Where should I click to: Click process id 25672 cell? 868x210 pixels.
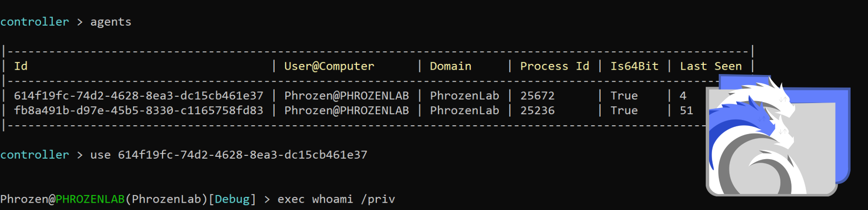[x=537, y=96]
